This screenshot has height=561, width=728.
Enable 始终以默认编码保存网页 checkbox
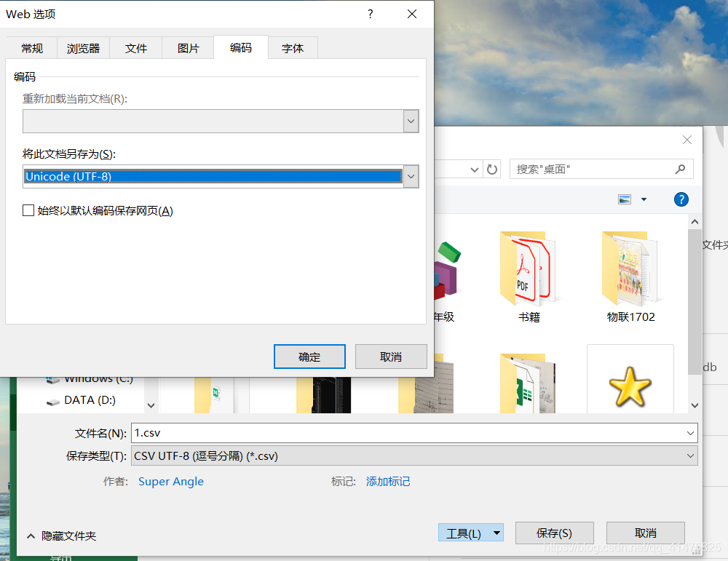click(x=29, y=210)
